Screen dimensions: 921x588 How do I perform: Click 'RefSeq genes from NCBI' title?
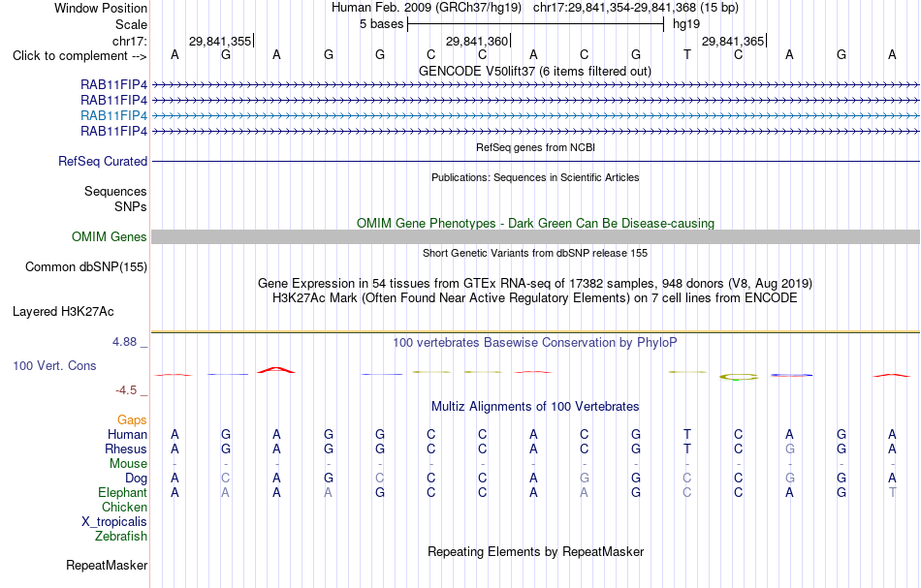[535, 148]
